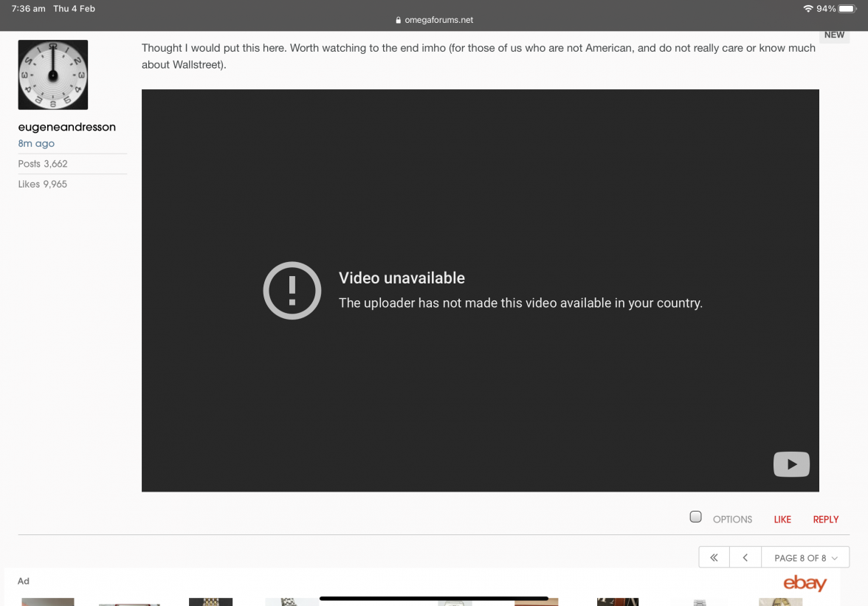The image size is (868, 606).
Task: Tap the padlock icon beside omegaforums.net
Action: coord(399,21)
